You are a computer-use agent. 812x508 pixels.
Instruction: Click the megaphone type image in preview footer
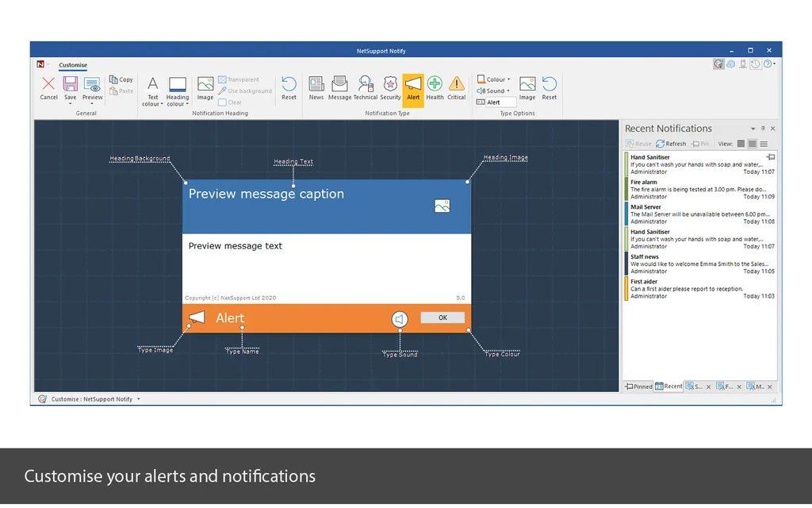point(197,317)
